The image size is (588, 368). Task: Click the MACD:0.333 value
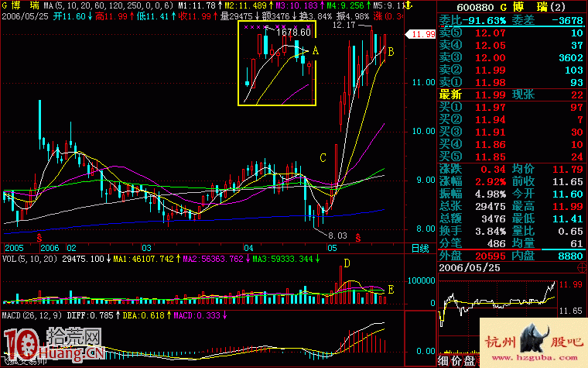click(197, 315)
